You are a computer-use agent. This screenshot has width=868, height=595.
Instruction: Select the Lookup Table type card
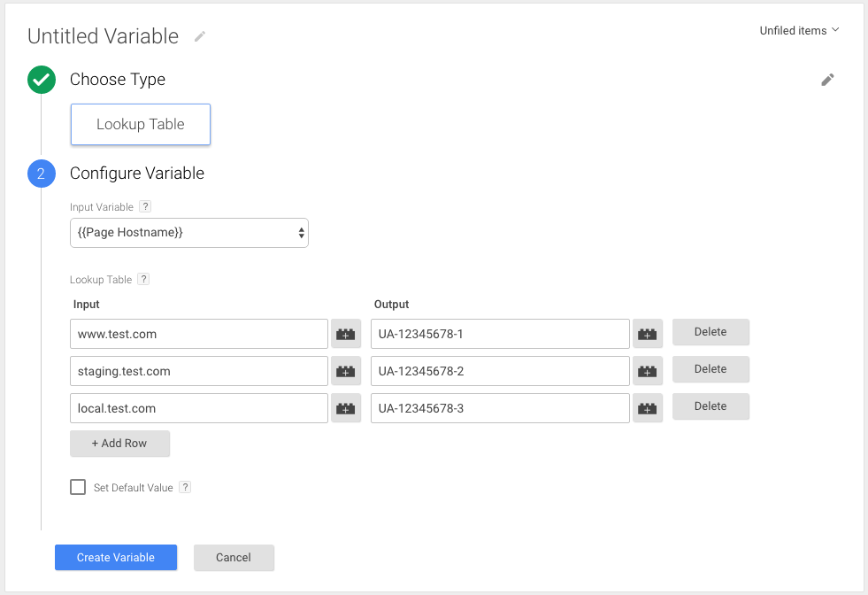(140, 124)
